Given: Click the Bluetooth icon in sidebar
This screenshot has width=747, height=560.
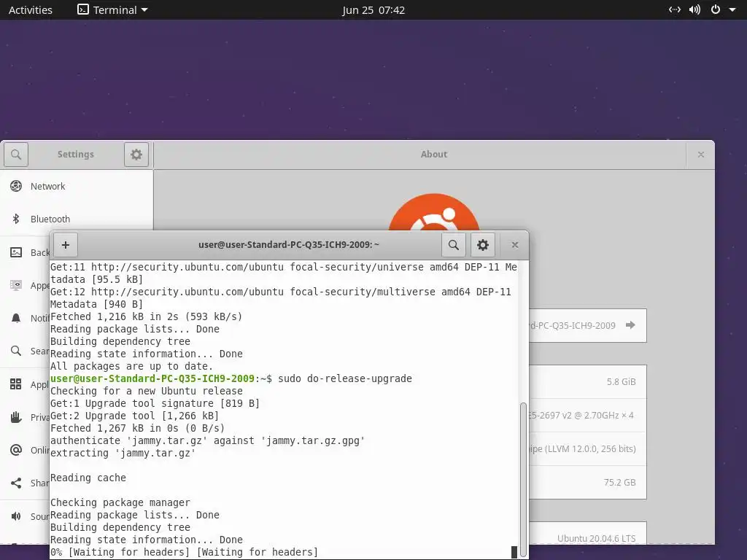Looking at the screenshot, I should point(16,219).
